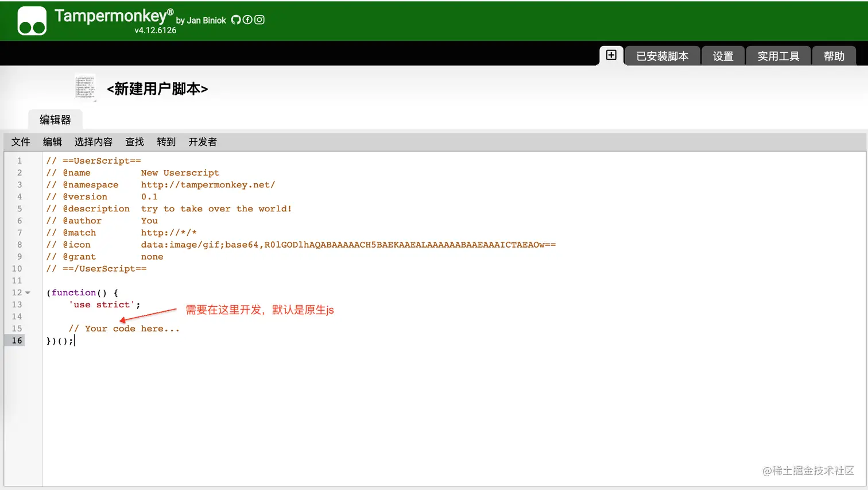The image size is (868, 490).
Task: Open the 查找 menu
Action: (135, 142)
